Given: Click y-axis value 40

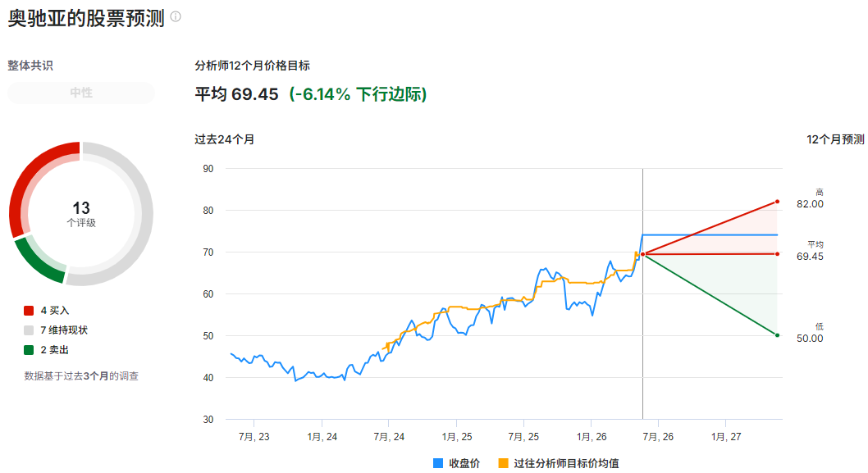Looking at the screenshot, I should [x=208, y=378].
